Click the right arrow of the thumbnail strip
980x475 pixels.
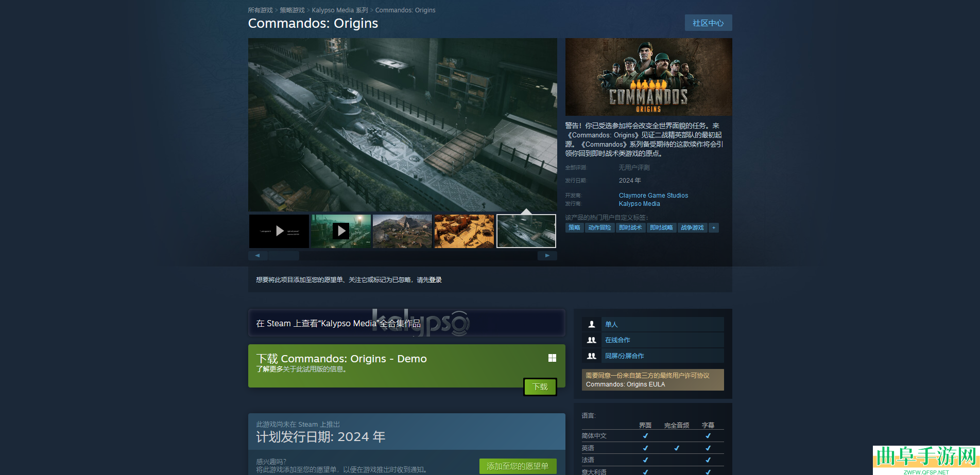[547, 255]
